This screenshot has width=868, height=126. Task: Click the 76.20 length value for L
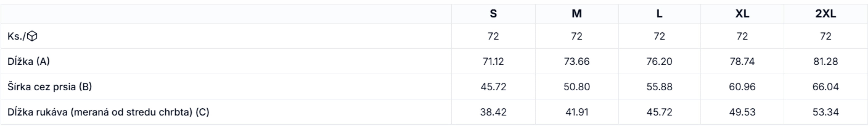659,61
